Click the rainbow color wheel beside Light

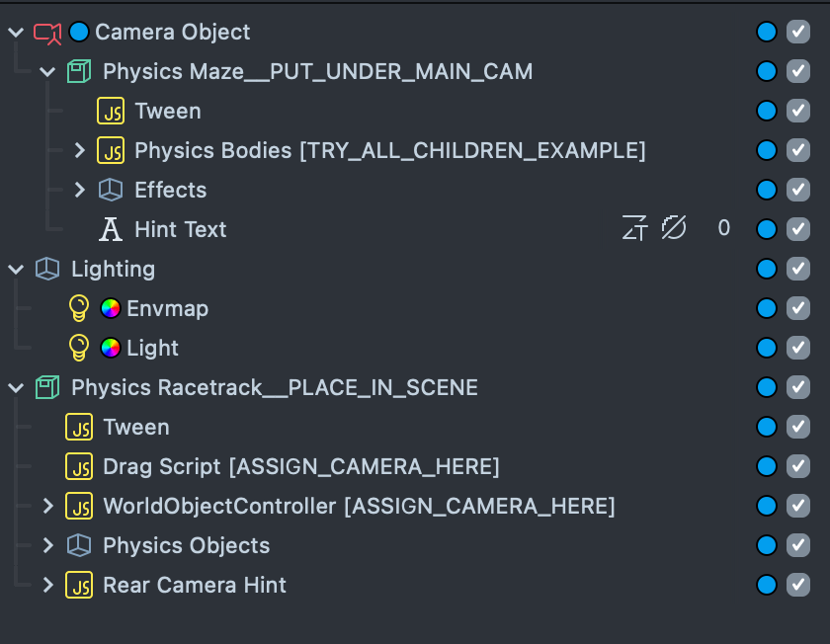pyautogui.click(x=111, y=348)
